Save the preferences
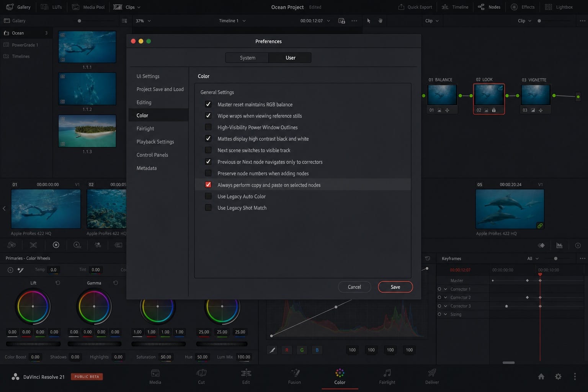The height and width of the screenshot is (392, 588). [395, 287]
